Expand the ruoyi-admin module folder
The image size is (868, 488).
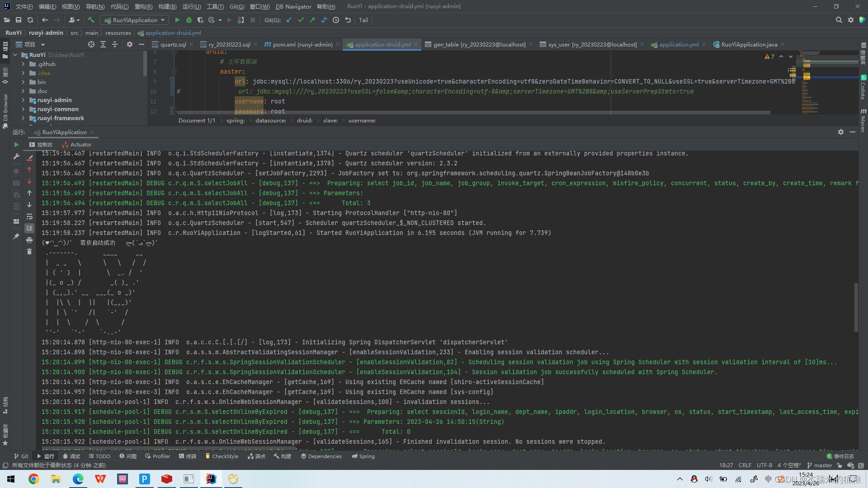pos(23,100)
